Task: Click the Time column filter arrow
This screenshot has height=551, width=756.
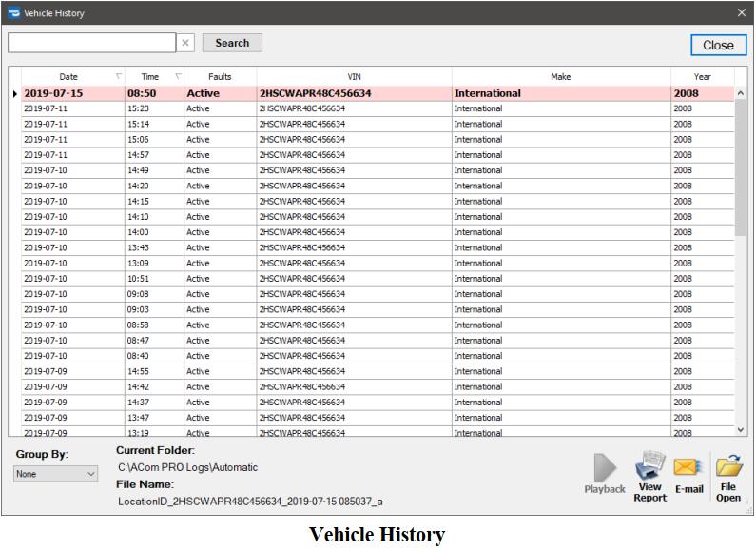Action: tap(178, 77)
